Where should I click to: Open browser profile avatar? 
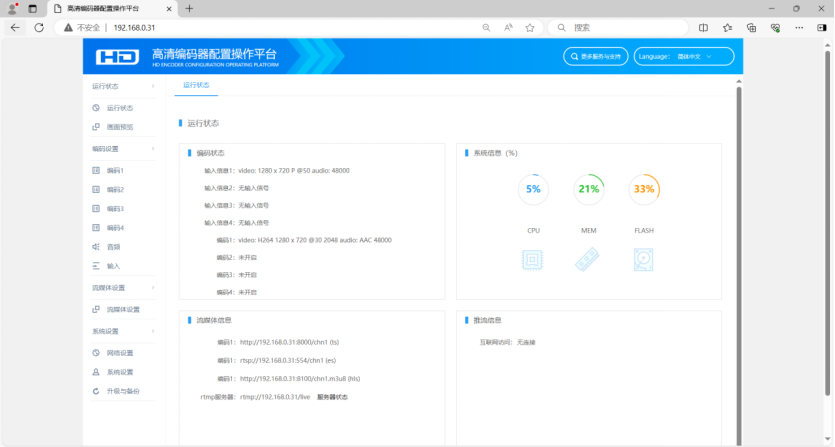(x=12, y=9)
